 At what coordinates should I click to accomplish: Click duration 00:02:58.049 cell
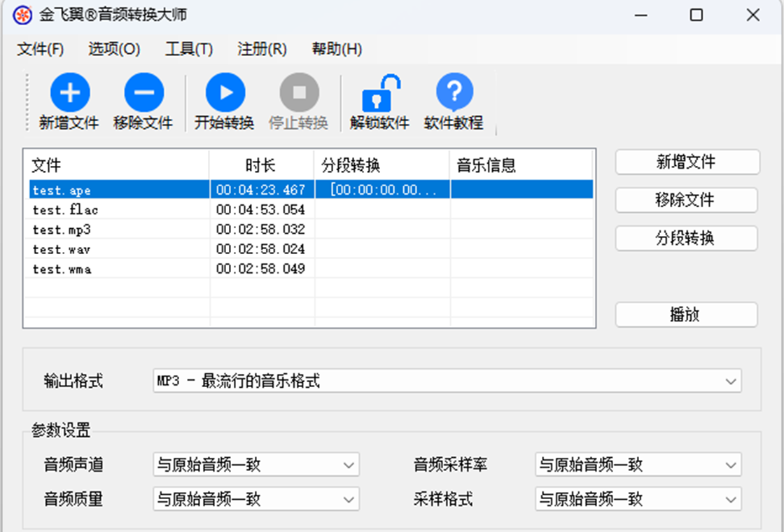(x=260, y=269)
